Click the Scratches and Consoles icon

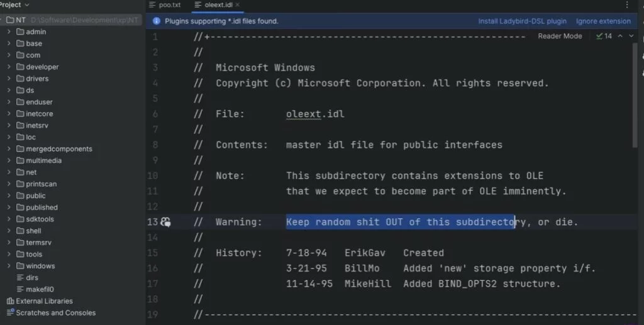point(9,312)
